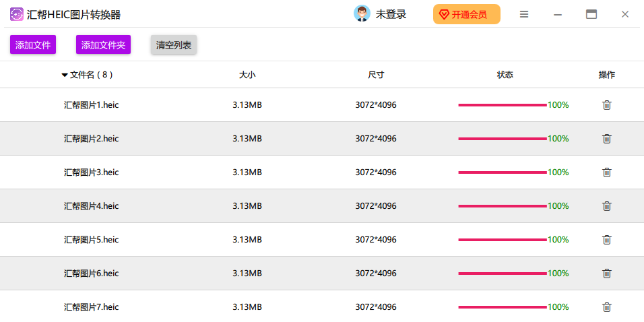Click the 未登录 login link
The height and width of the screenshot is (322, 644).
tap(391, 14)
